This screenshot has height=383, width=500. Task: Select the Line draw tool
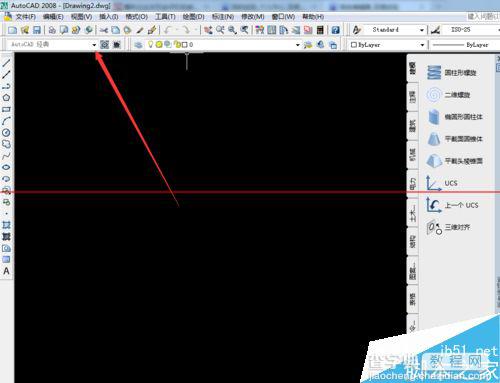[6, 63]
